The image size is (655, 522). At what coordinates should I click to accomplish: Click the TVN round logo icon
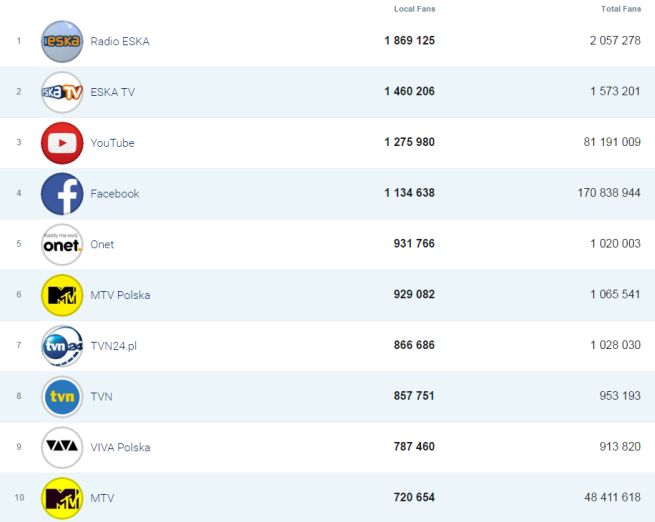click(x=62, y=397)
